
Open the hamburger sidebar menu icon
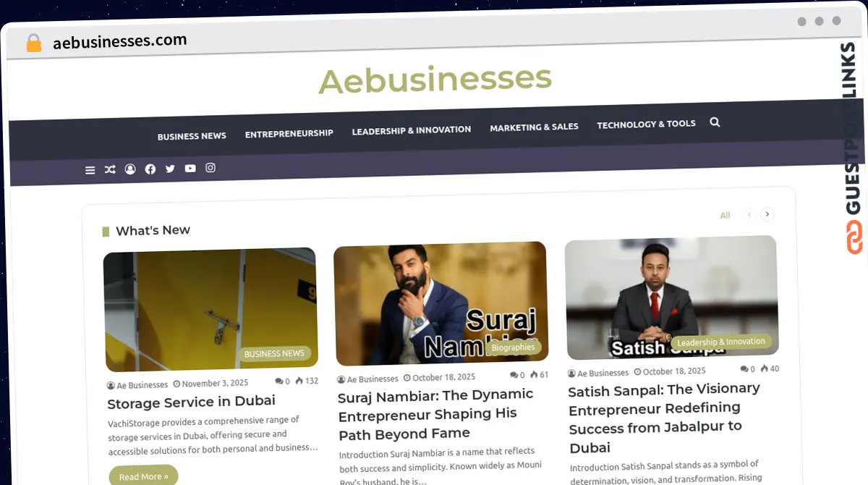tap(90, 170)
